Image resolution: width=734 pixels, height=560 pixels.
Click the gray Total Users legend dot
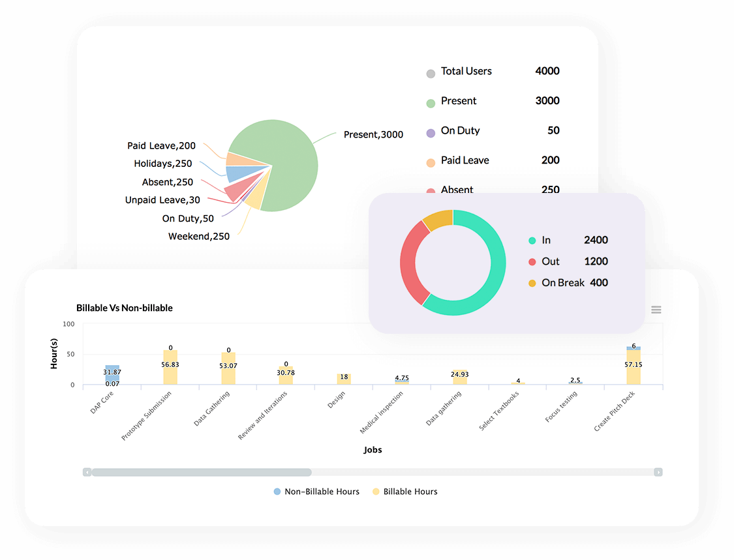tap(431, 74)
